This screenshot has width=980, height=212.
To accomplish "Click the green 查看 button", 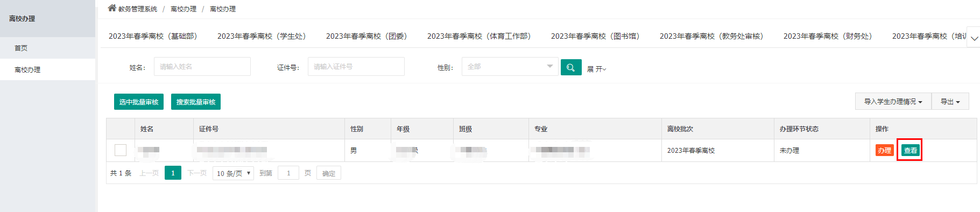I will coord(911,150).
